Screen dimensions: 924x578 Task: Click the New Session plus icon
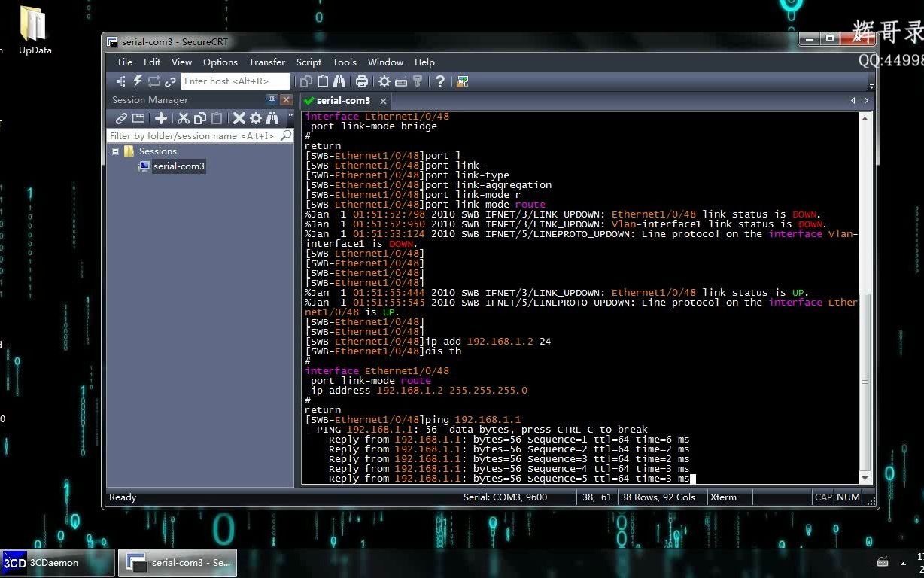coord(161,118)
